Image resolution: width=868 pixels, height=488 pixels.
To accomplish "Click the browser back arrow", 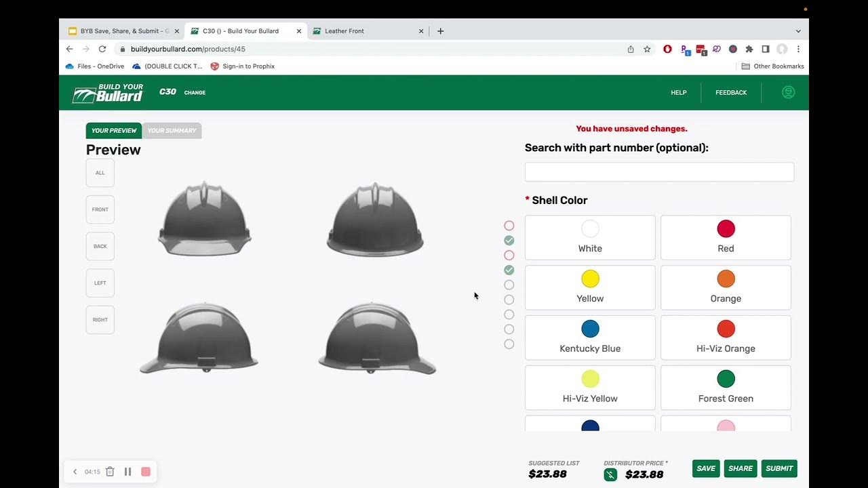I will click(69, 49).
